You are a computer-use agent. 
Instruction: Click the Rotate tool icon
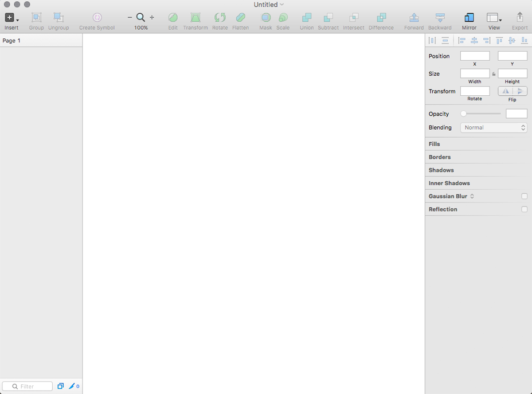pos(220,18)
